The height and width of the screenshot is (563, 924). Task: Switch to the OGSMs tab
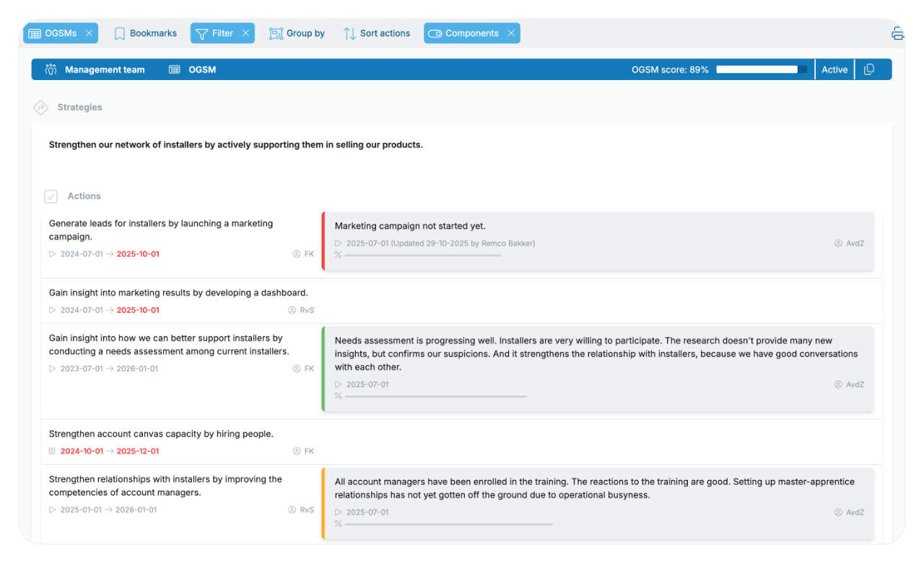pos(55,32)
